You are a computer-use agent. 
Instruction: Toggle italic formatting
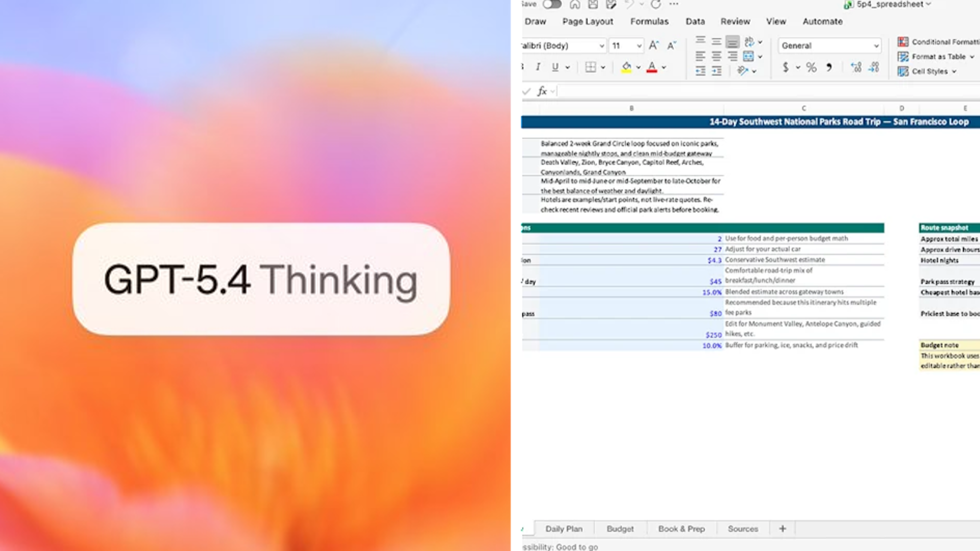click(537, 67)
